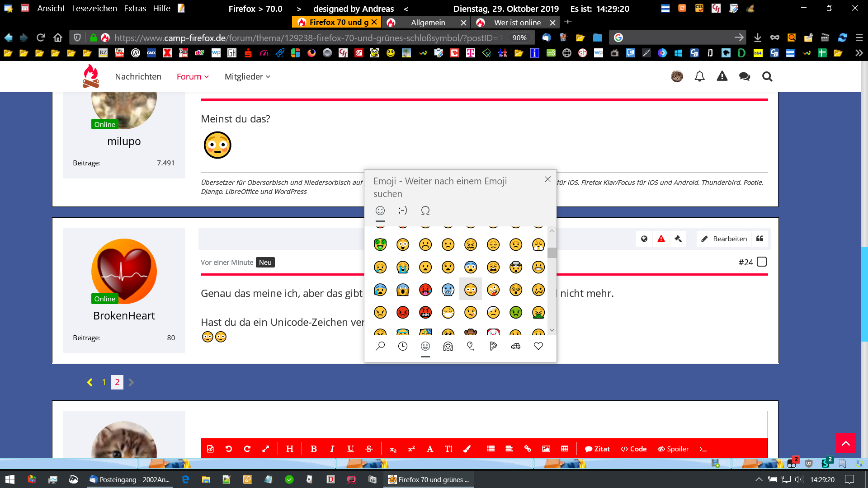Expand the Forum dropdown menu
The width and height of the screenshot is (868, 488).
[x=193, y=76]
